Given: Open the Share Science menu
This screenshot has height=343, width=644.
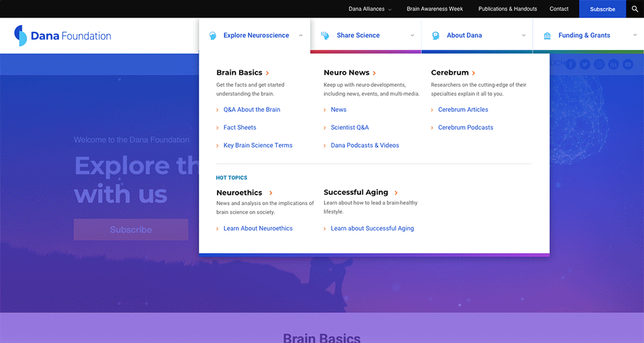Looking at the screenshot, I should [365, 36].
